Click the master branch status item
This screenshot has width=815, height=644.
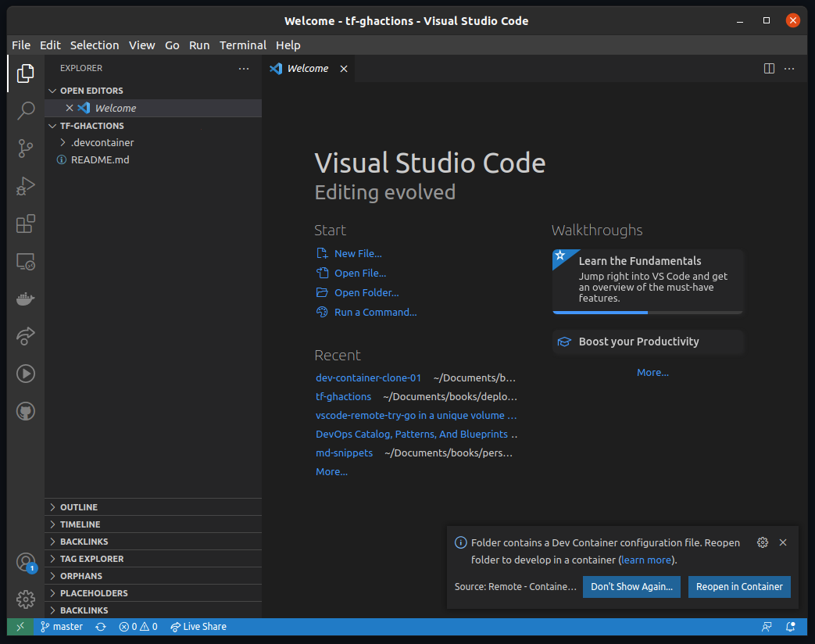62,627
